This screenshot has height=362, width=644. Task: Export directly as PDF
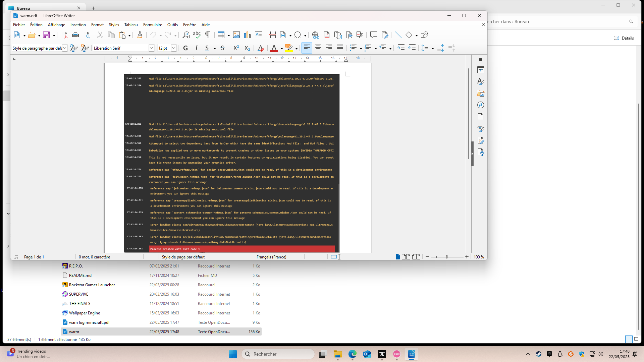pyautogui.click(x=64, y=35)
